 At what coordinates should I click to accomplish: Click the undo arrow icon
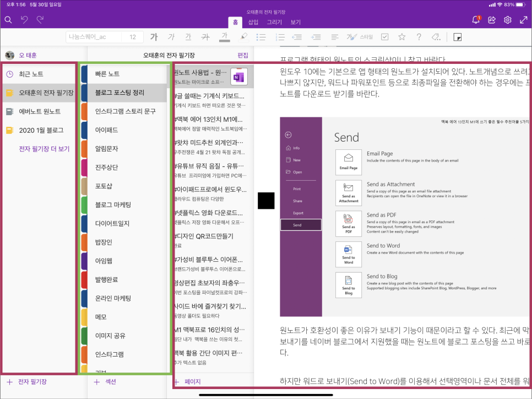click(x=24, y=20)
